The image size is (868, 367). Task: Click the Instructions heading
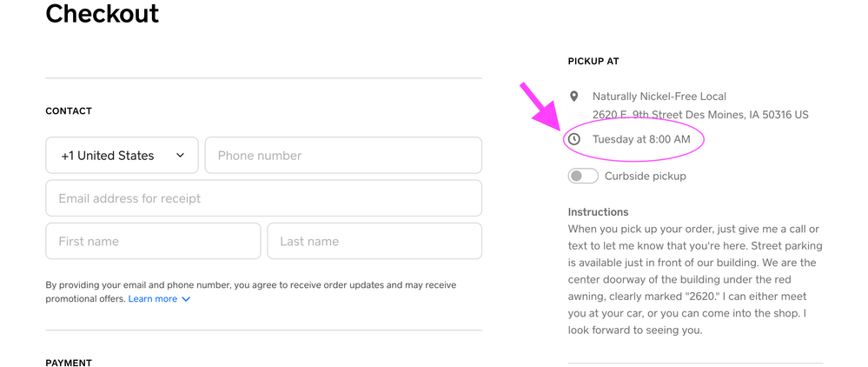click(x=598, y=212)
